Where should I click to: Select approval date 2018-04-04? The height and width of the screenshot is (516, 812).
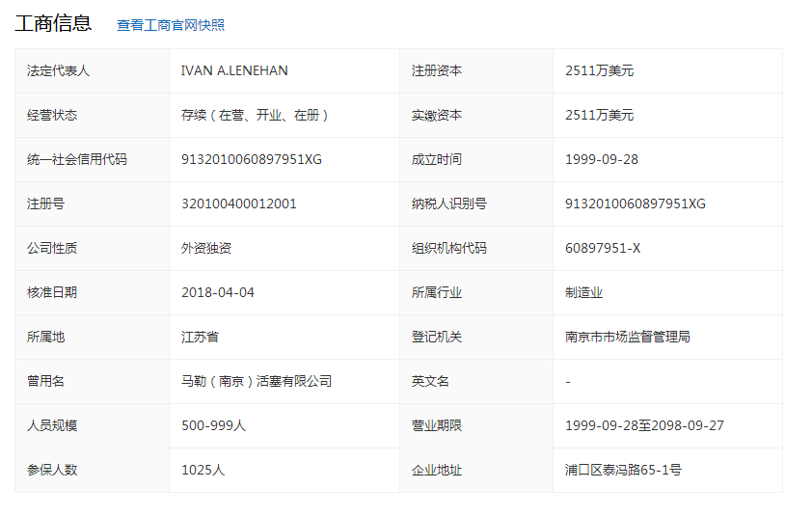tap(218, 292)
